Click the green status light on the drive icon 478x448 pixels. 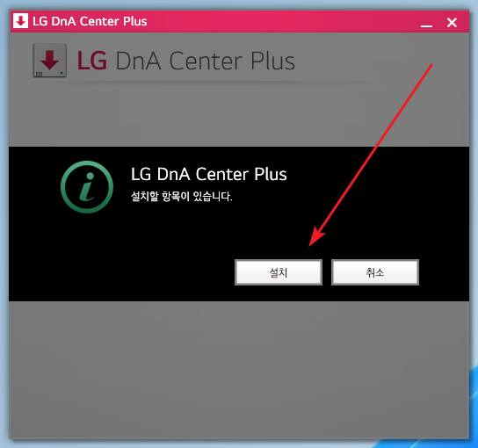(62, 73)
